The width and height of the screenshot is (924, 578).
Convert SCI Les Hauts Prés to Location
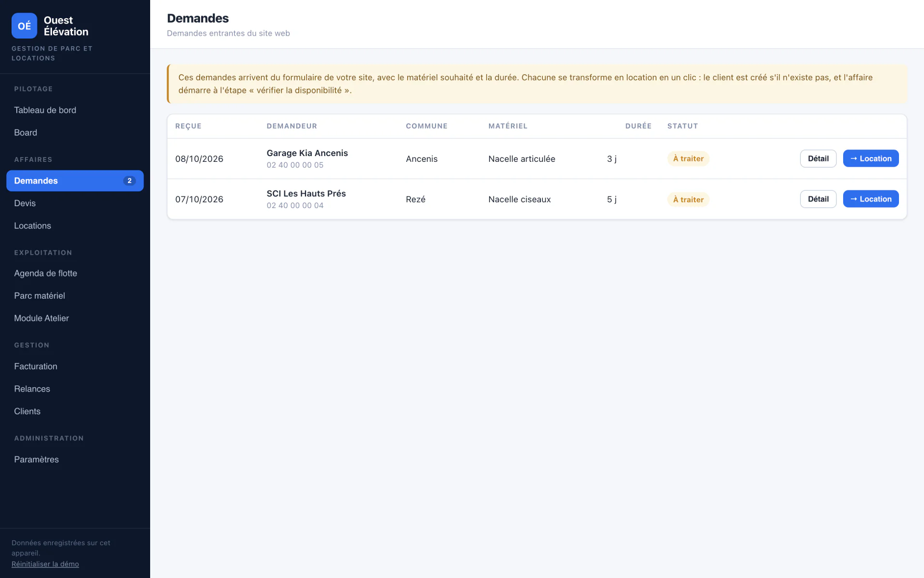(871, 199)
